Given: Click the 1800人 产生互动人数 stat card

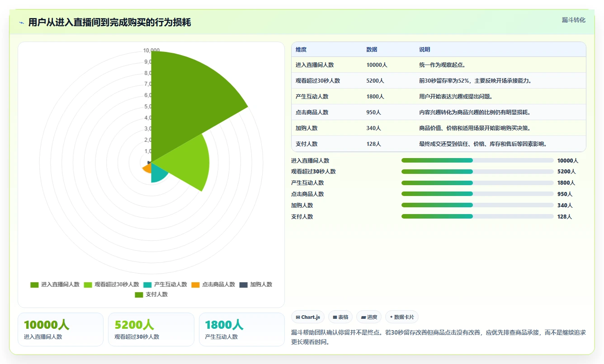Looking at the screenshot, I should point(242,329).
